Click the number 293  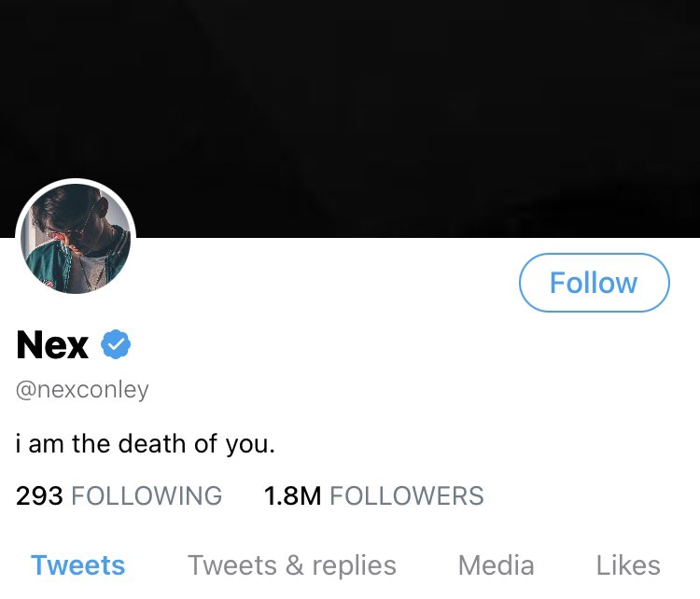coord(39,495)
